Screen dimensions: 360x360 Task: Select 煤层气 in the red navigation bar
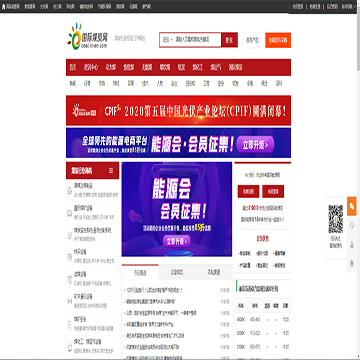tap(215, 67)
